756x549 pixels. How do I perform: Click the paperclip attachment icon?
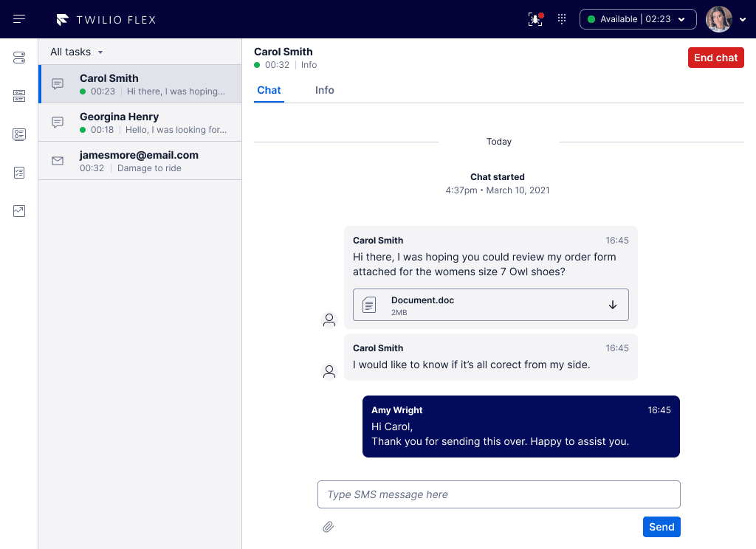[328, 526]
